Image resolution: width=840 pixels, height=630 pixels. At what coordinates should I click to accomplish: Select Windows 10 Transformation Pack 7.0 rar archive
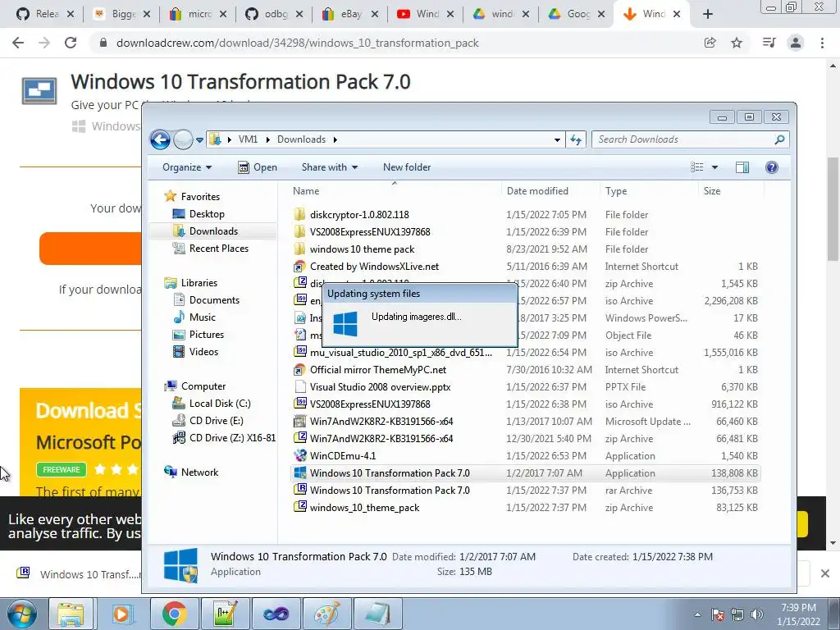(x=390, y=491)
